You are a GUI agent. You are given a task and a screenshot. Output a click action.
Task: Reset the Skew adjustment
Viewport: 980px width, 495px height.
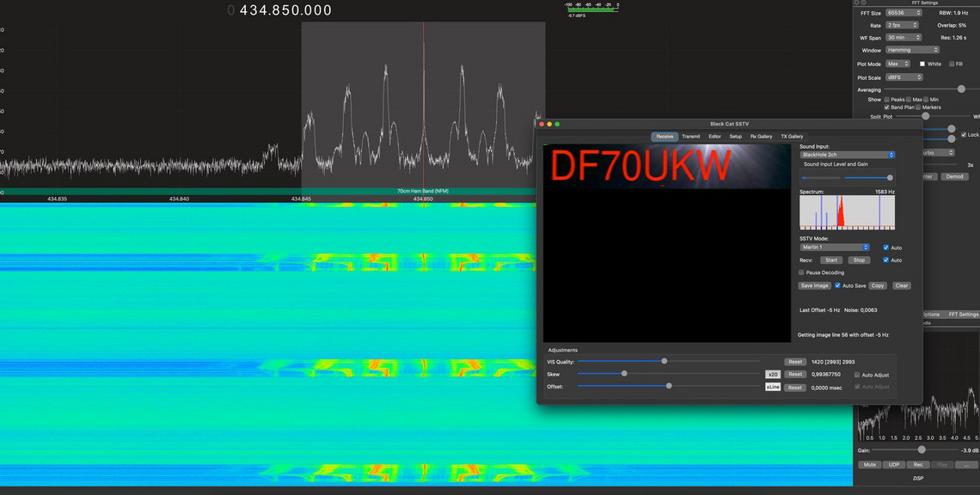[795, 375]
